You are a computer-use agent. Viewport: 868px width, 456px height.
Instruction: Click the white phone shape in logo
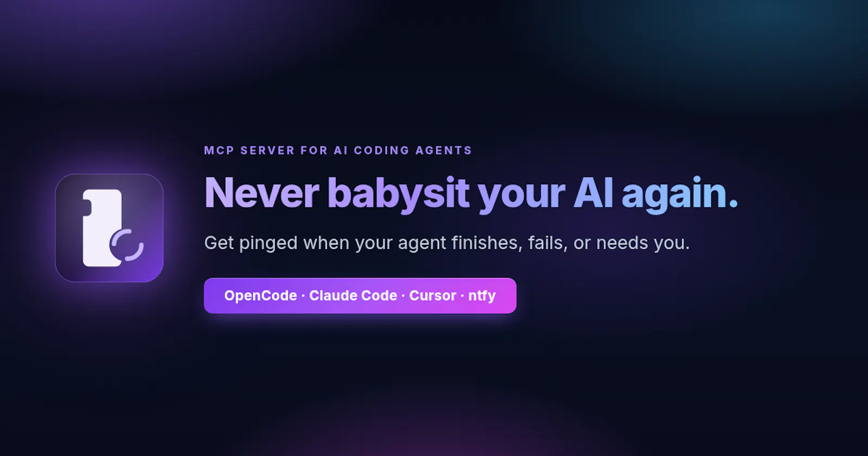click(102, 228)
